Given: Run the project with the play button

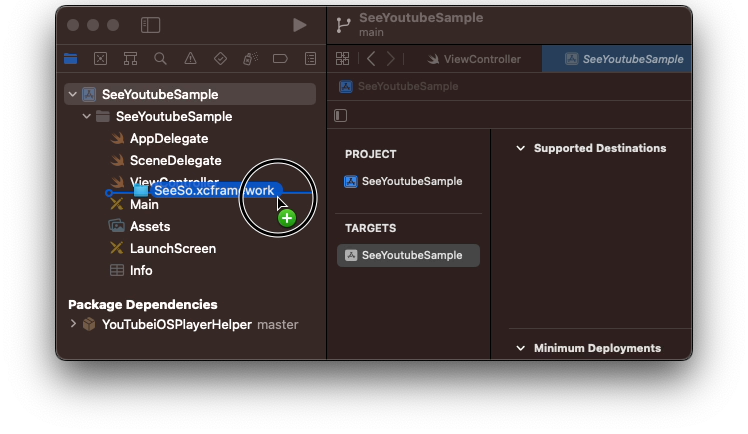Looking at the screenshot, I should point(299,25).
